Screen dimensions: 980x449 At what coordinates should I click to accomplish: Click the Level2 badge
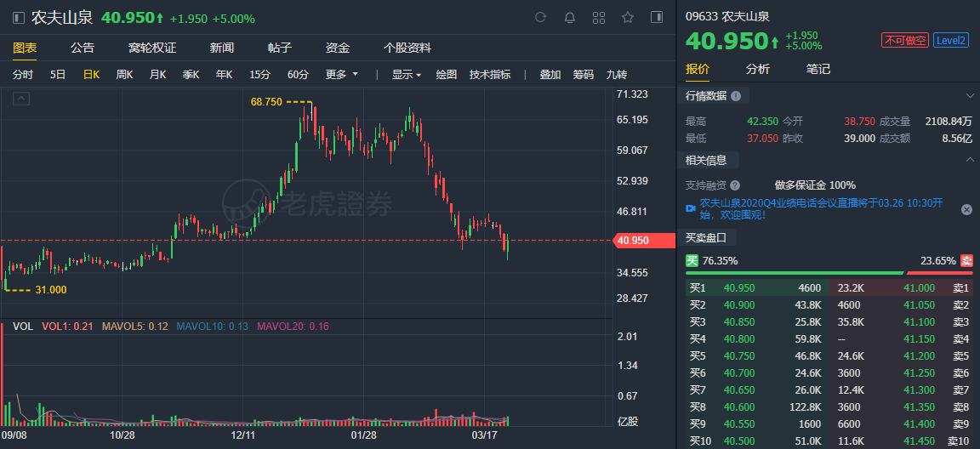[x=950, y=41]
